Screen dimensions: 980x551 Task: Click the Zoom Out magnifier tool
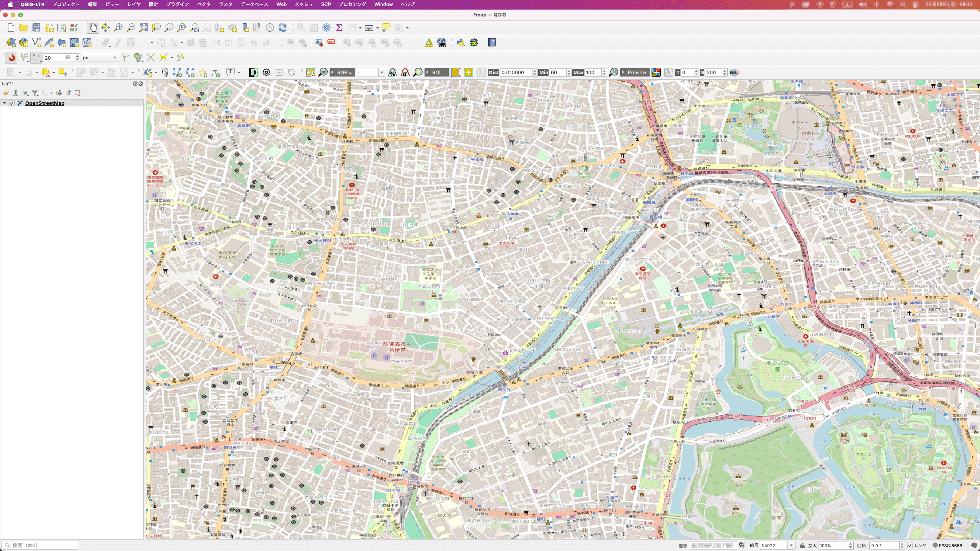(x=131, y=28)
